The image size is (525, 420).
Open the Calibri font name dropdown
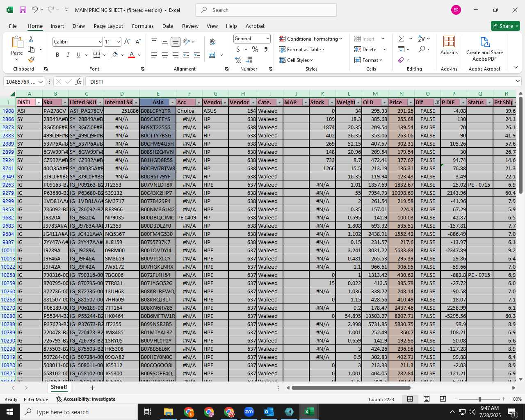tap(100, 42)
